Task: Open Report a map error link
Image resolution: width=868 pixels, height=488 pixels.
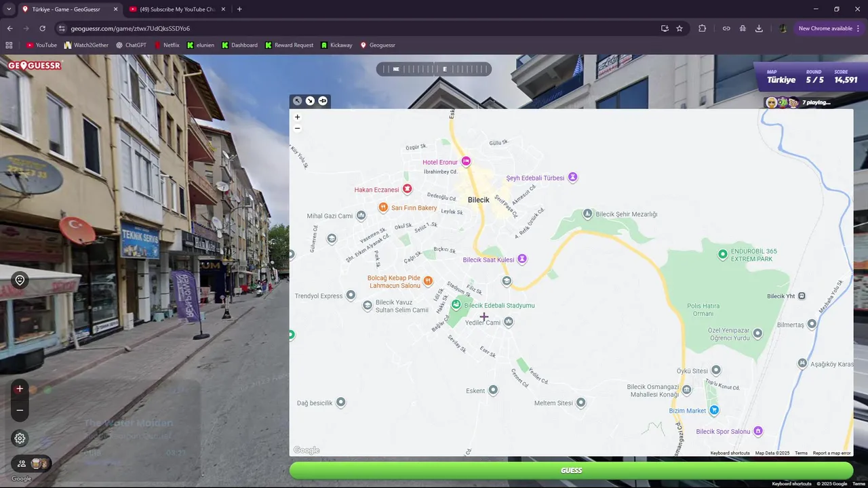Action: pos(831,453)
